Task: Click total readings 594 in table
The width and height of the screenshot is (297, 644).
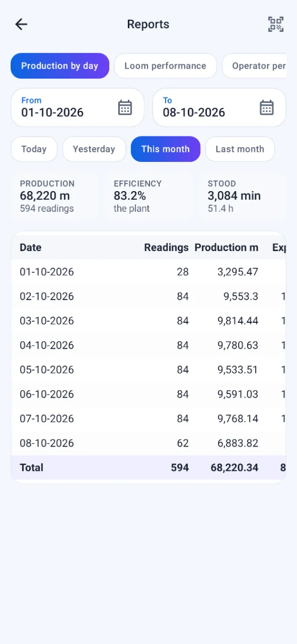Action: [x=180, y=468]
